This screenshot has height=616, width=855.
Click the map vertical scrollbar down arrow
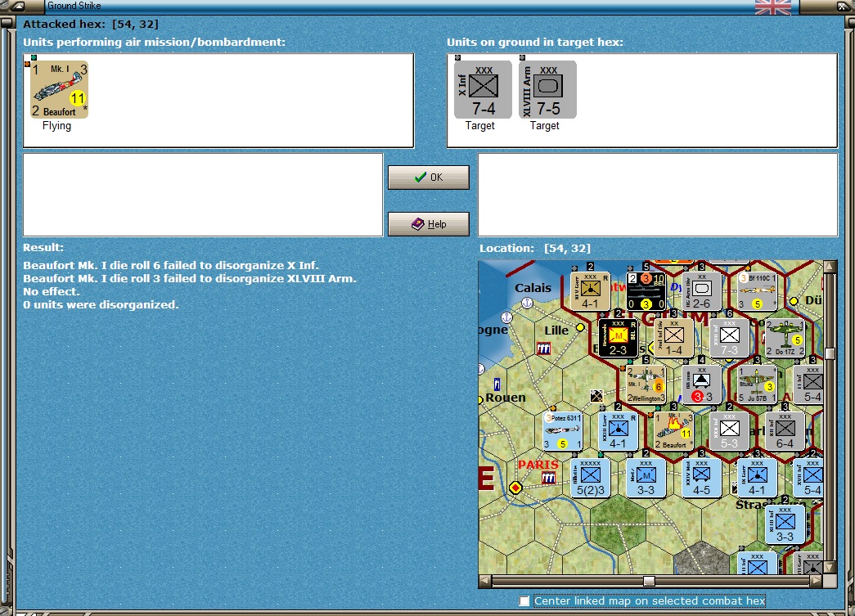pos(830,568)
